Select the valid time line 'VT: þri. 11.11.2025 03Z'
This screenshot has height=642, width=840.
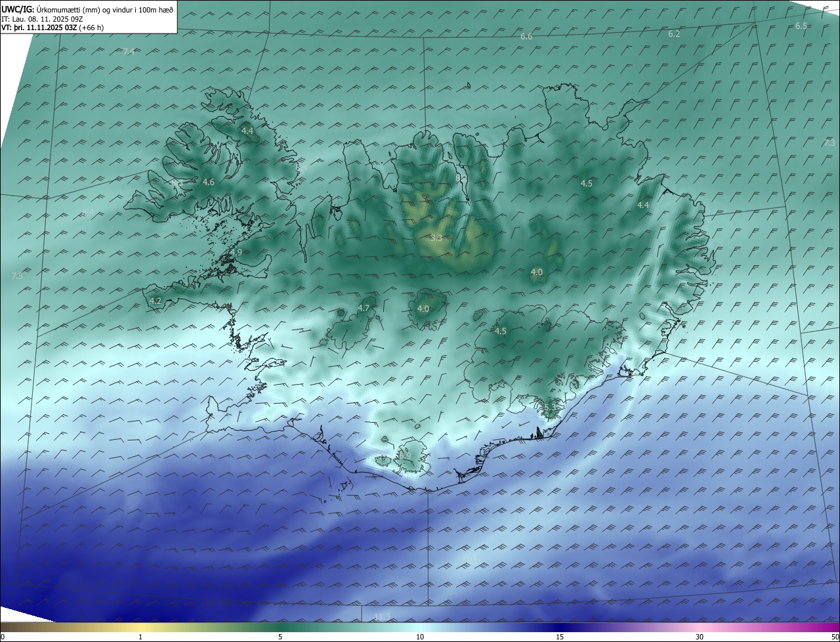click(39, 28)
